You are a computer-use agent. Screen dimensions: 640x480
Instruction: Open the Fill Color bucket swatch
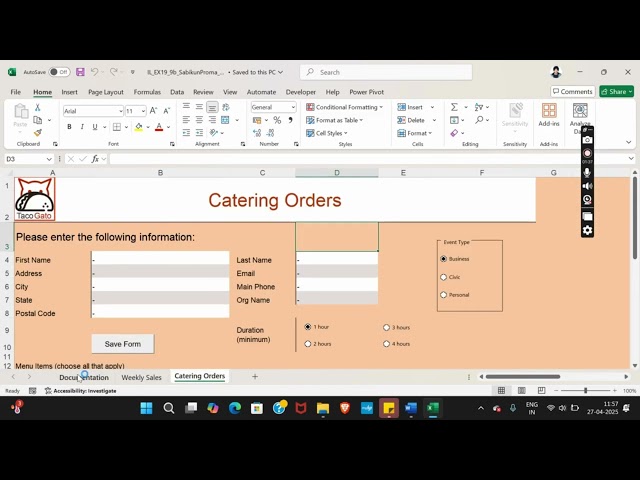click(x=139, y=127)
